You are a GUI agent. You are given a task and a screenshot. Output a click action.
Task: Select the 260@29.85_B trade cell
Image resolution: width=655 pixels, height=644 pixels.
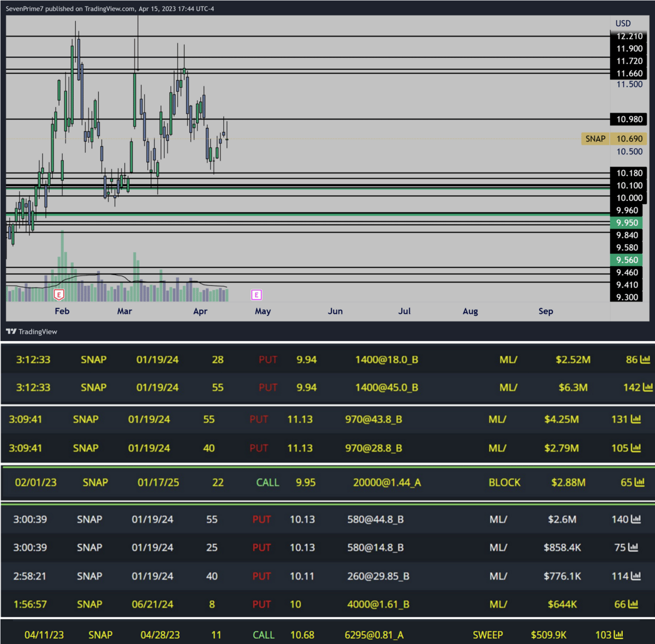click(378, 576)
